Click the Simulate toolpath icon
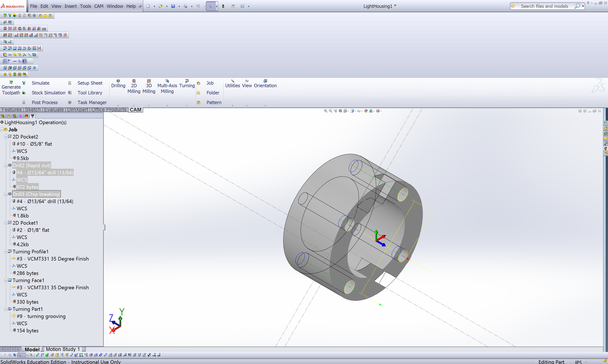This screenshot has width=608, height=364. click(25, 83)
